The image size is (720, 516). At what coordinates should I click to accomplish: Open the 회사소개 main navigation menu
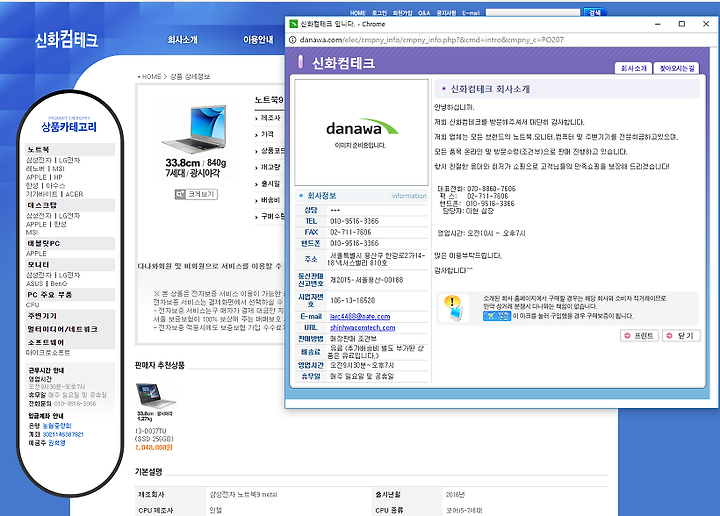tap(182, 40)
